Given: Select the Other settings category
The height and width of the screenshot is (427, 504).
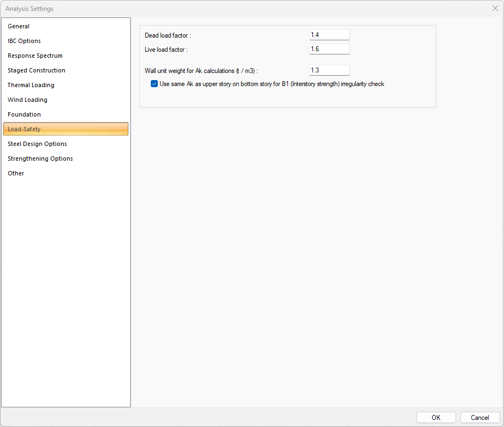Looking at the screenshot, I should (16, 173).
